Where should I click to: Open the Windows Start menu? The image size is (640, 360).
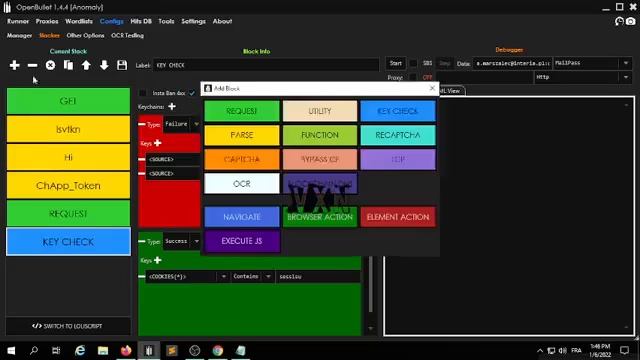pos(11,351)
